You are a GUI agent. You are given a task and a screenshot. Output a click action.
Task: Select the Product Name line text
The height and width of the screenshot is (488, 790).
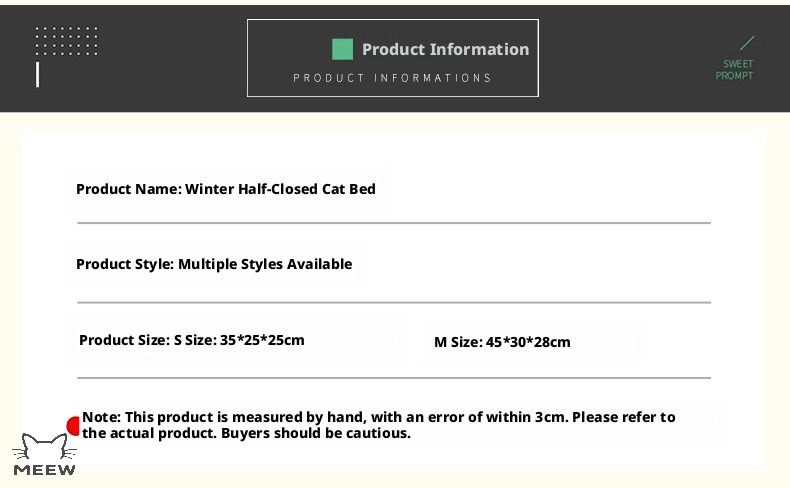click(226, 189)
